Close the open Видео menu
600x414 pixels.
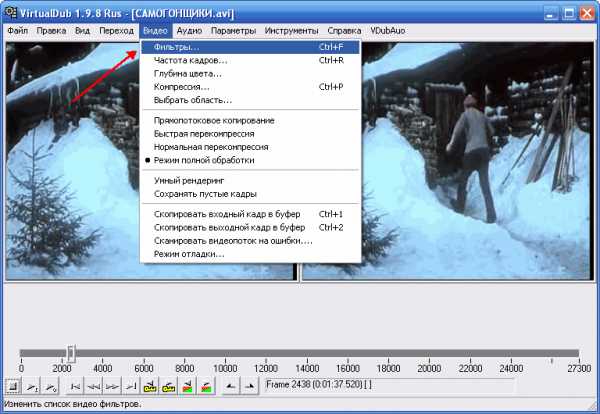click(155, 31)
